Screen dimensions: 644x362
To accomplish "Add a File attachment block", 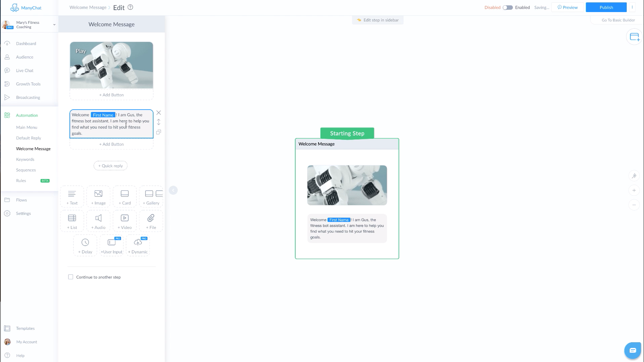I will pos(151,221).
